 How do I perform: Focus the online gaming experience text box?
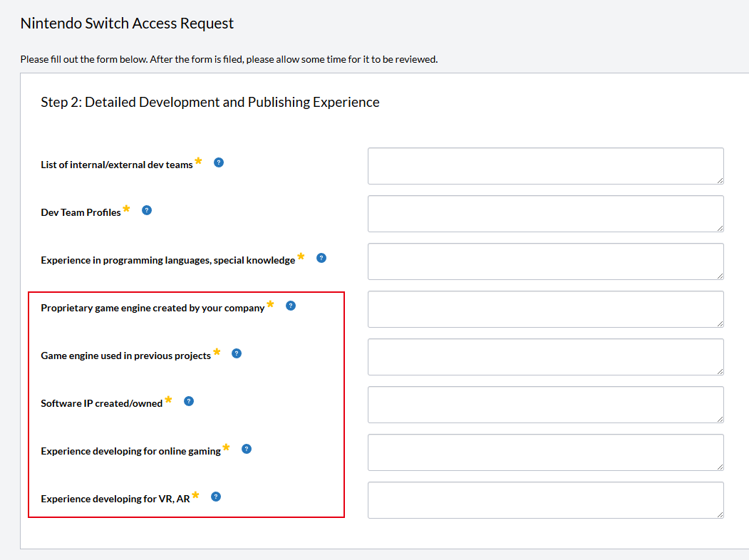tap(545, 452)
